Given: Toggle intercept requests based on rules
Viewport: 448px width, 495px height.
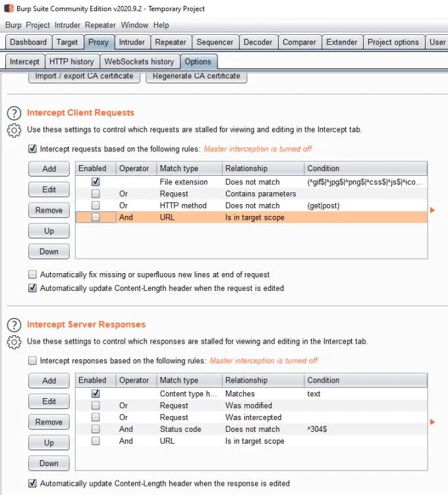Looking at the screenshot, I should point(32,148).
